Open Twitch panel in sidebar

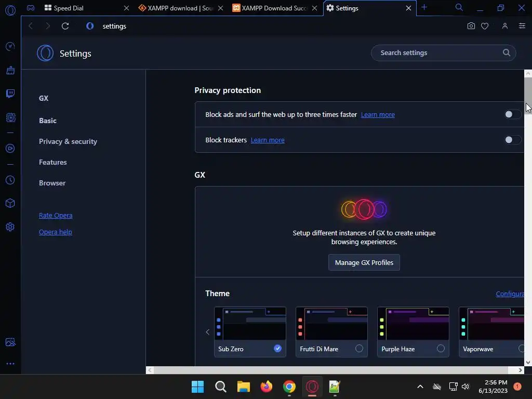coord(10,94)
